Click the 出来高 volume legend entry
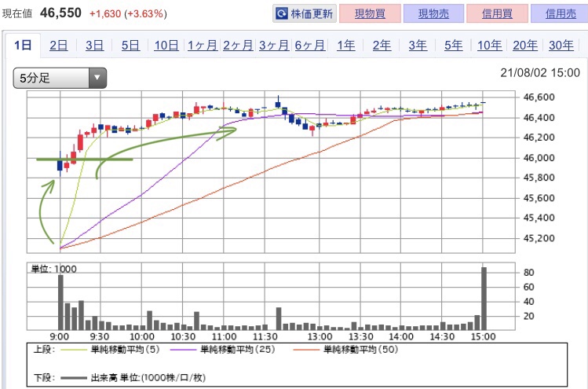 (133, 378)
